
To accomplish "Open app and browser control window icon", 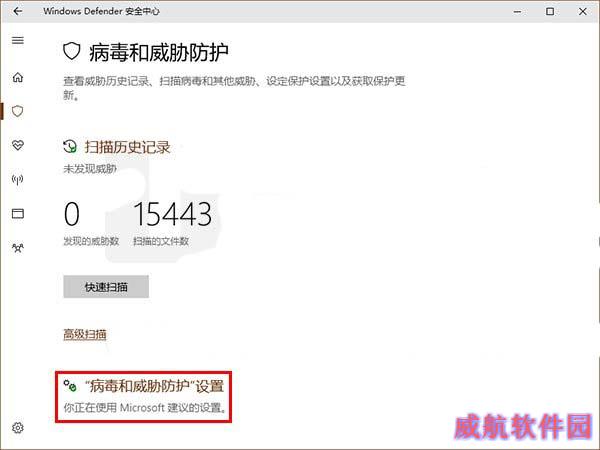I will point(18,214).
